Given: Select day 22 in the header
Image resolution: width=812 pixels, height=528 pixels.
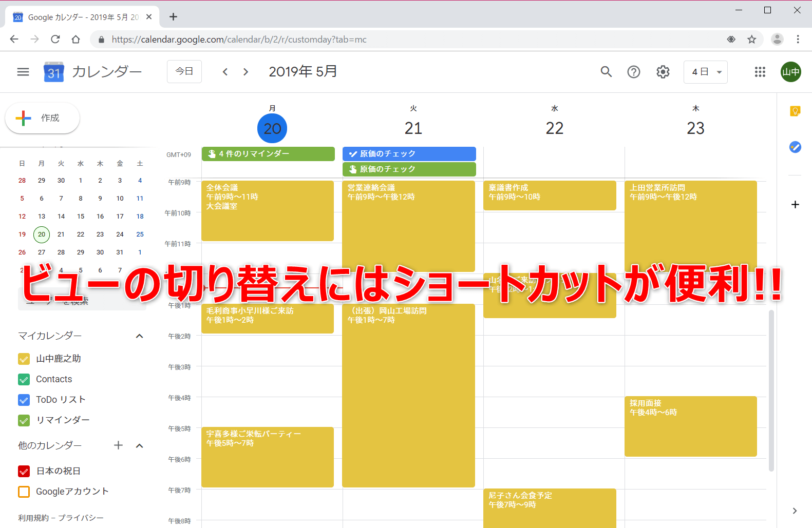Looking at the screenshot, I should pyautogui.click(x=555, y=128).
